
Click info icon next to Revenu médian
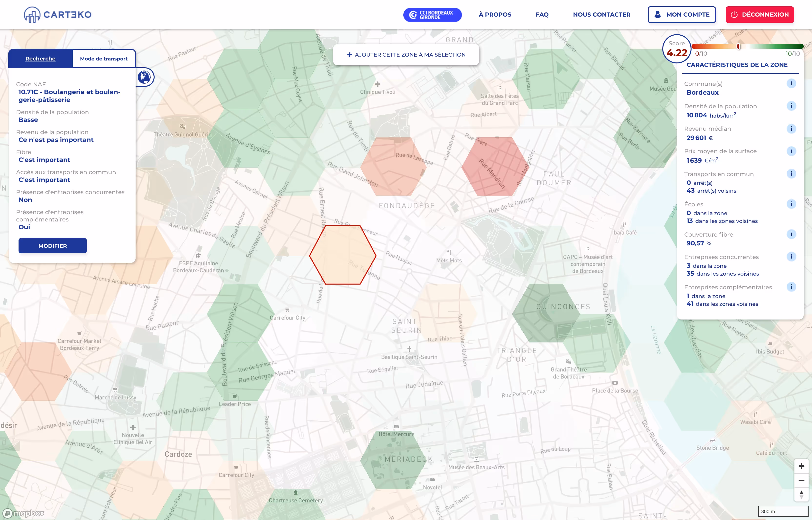pyautogui.click(x=791, y=129)
